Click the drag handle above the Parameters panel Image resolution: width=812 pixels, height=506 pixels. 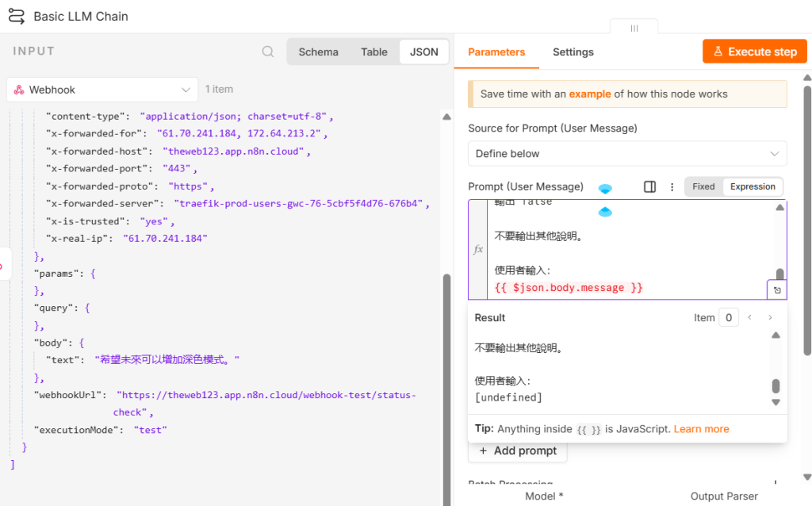pos(634,28)
